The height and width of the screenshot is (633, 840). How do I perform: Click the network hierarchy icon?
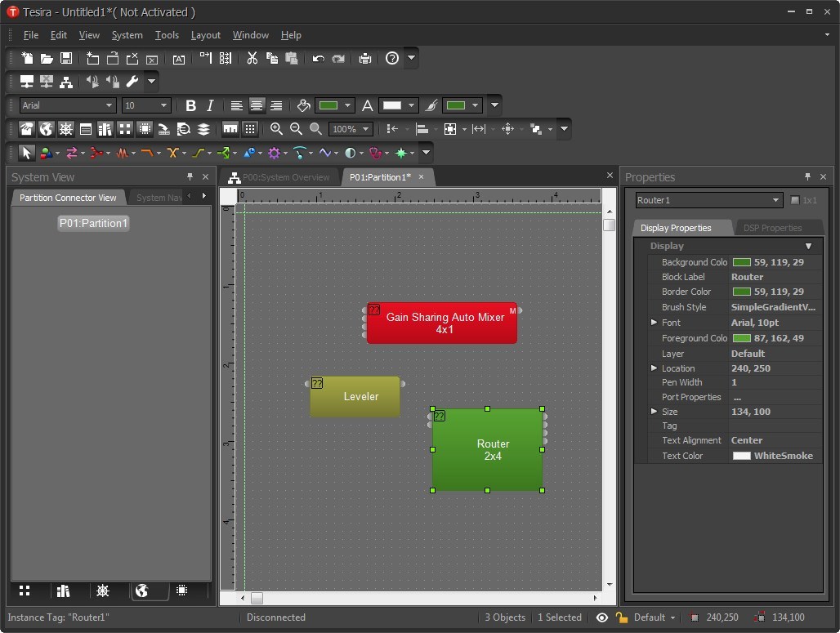tap(66, 82)
